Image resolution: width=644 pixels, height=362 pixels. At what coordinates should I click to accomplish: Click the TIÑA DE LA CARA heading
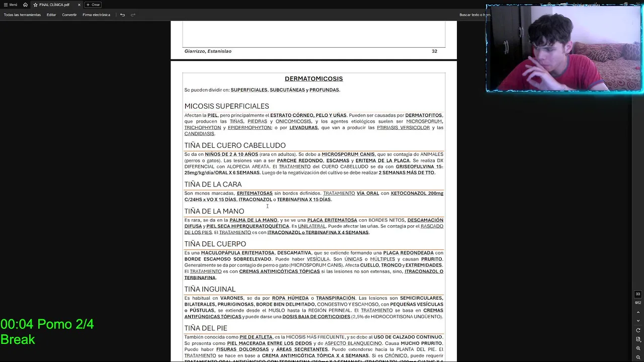coord(213,185)
